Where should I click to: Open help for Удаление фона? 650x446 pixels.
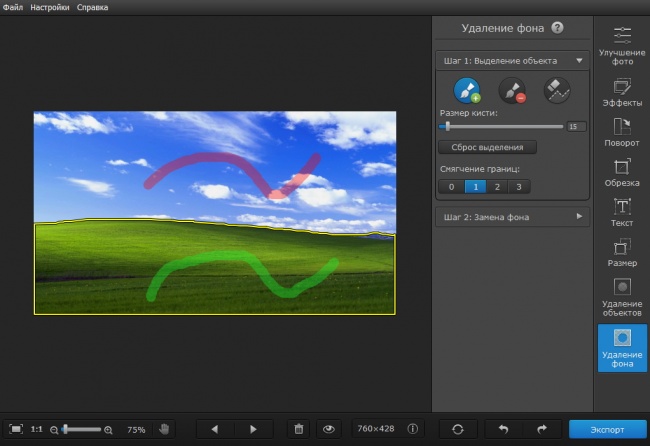coord(557,28)
